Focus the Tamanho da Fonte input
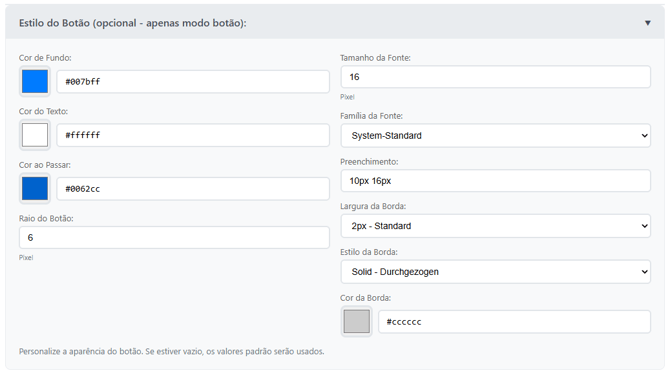The width and height of the screenshot is (670, 373). (496, 77)
